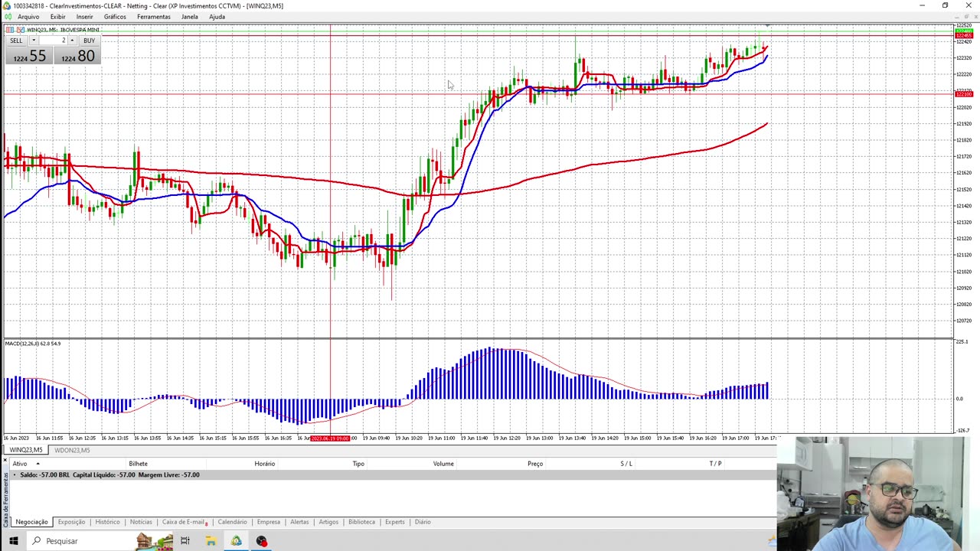Open Windows Start menu

13,541
